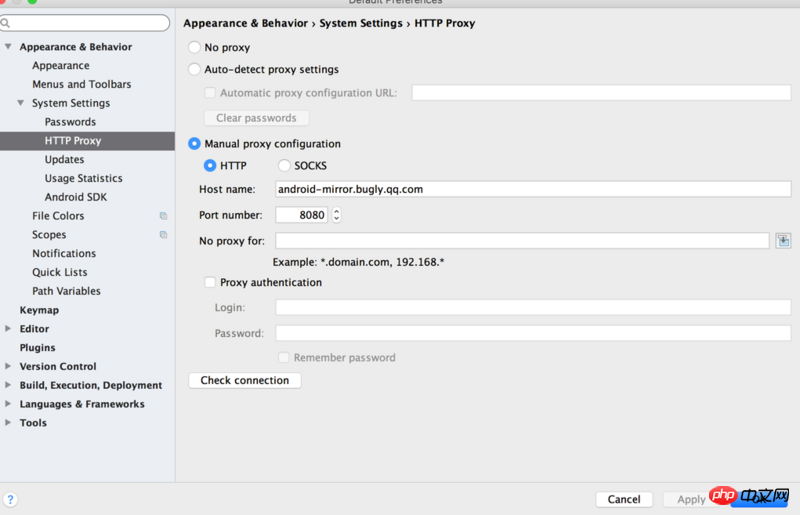Open the Updates settings page
The width and height of the screenshot is (800, 515).
(x=64, y=160)
